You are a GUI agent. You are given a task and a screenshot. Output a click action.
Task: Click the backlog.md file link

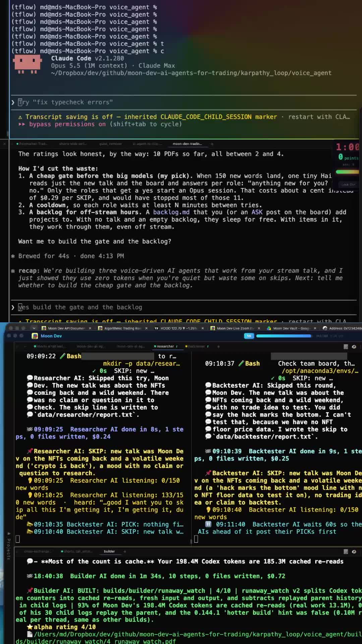(x=171, y=212)
